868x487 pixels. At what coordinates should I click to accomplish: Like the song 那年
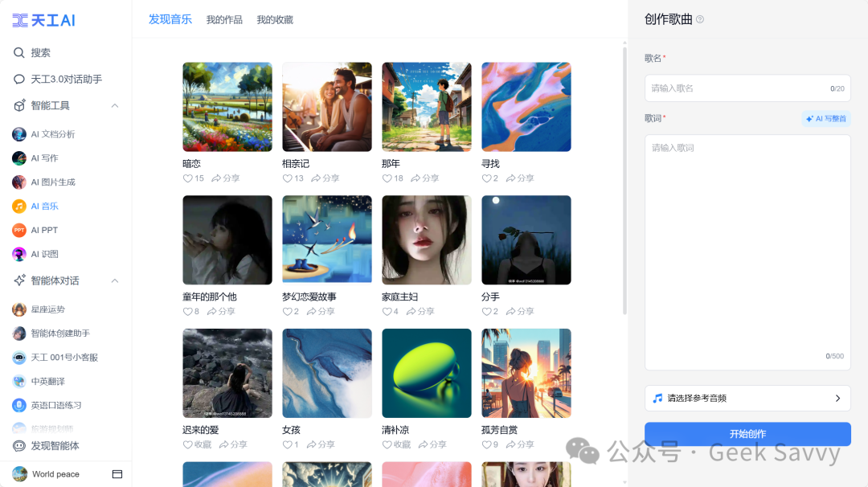coord(387,178)
